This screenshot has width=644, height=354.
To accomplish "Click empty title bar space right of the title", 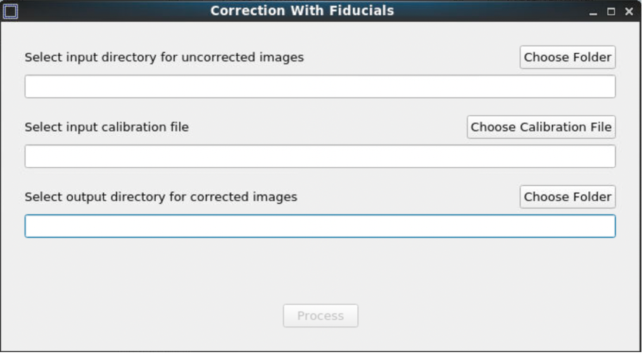I will click(494, 11).
